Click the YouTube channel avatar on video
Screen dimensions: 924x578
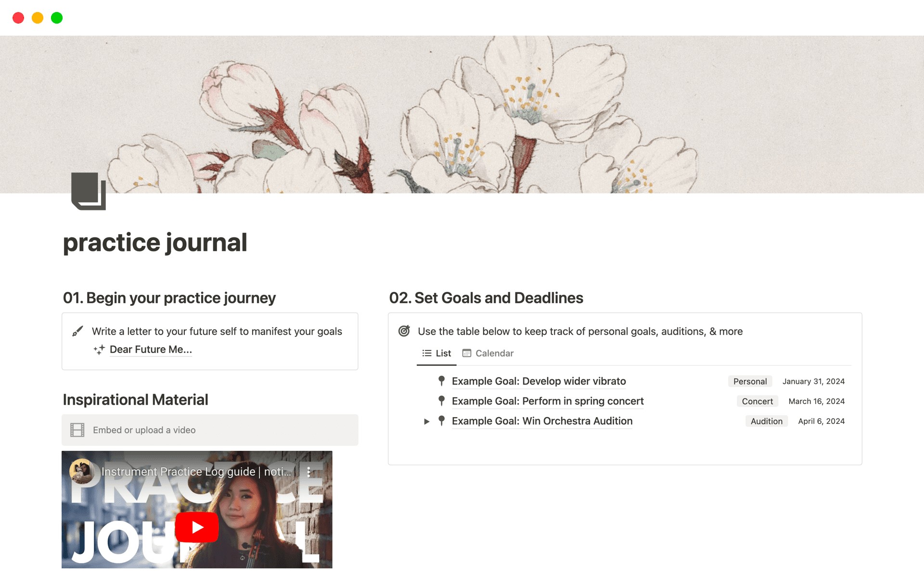[x=82, y=471]
